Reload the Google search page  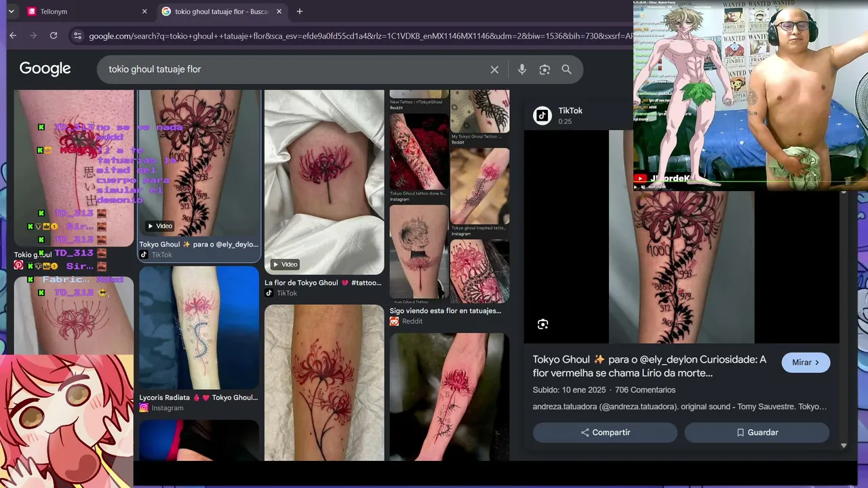54,36
